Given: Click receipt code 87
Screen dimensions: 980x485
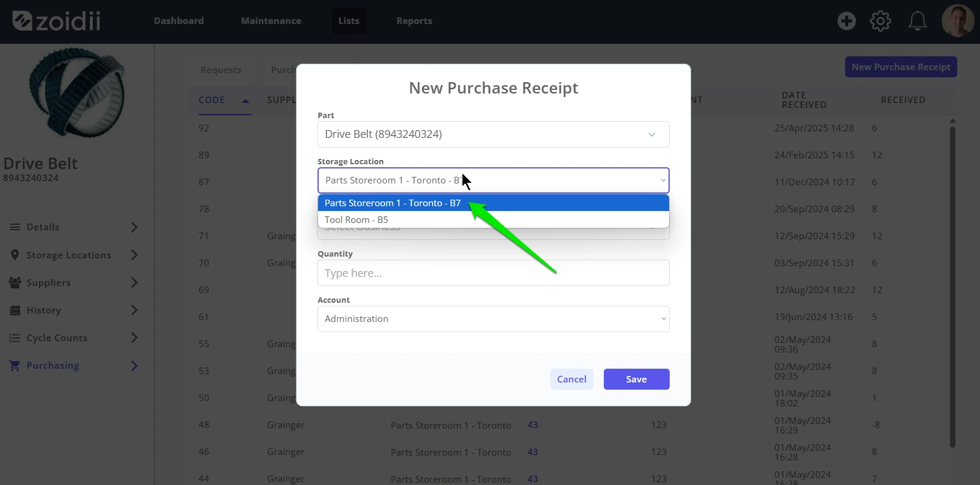Looking at the screenshot, I should tap(204, 182).
